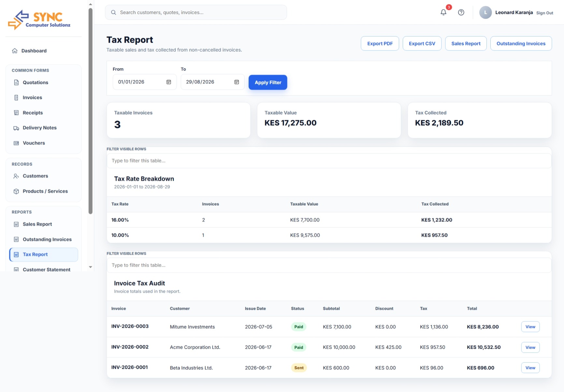
Task: Click the From date field
Action: (145, 82)
